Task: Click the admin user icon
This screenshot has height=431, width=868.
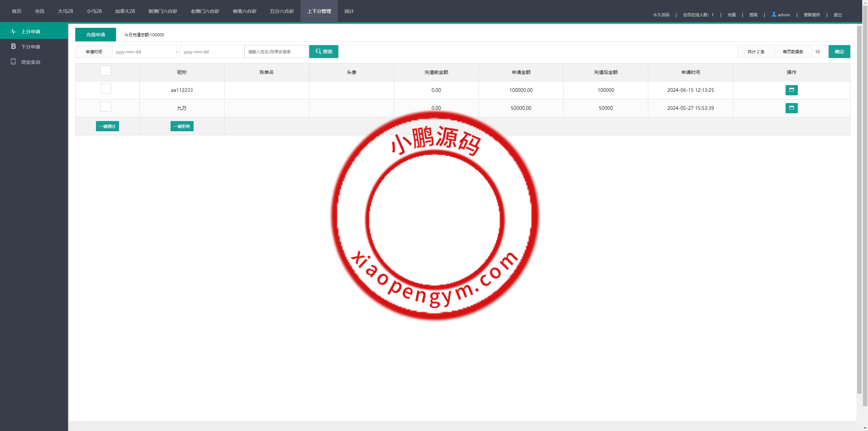Action: pos(774,14)
